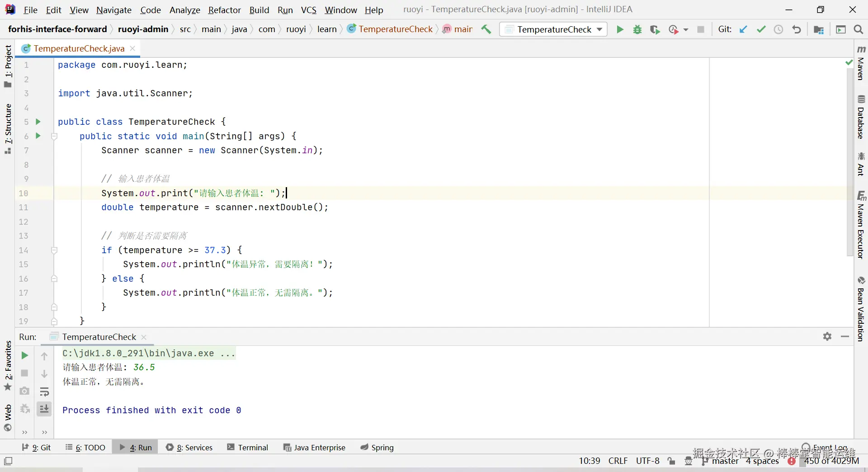Click the else fold marker on line 16
The height and width of the screenshot is (472, 868).
[x=54, y=278]
